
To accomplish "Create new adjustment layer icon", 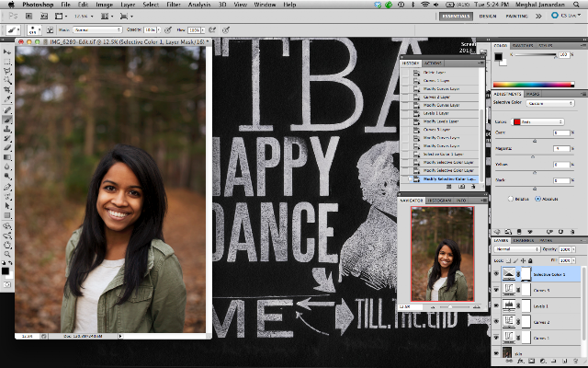I will tap(543, 361).
